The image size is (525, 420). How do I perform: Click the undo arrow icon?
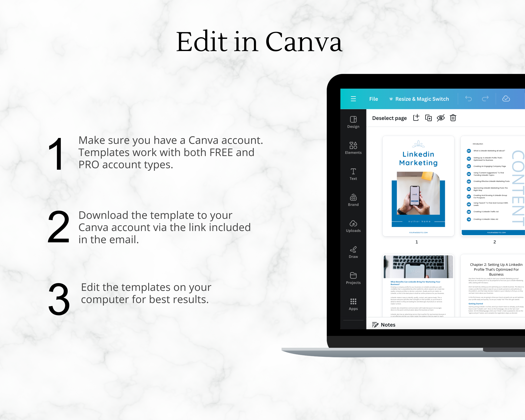tap(468, 99)
